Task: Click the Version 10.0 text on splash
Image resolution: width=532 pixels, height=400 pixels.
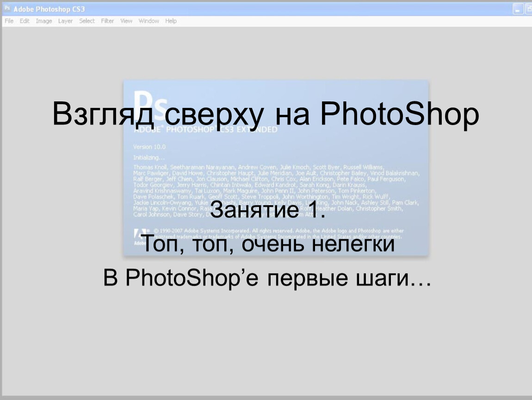Action: (149, 147)
